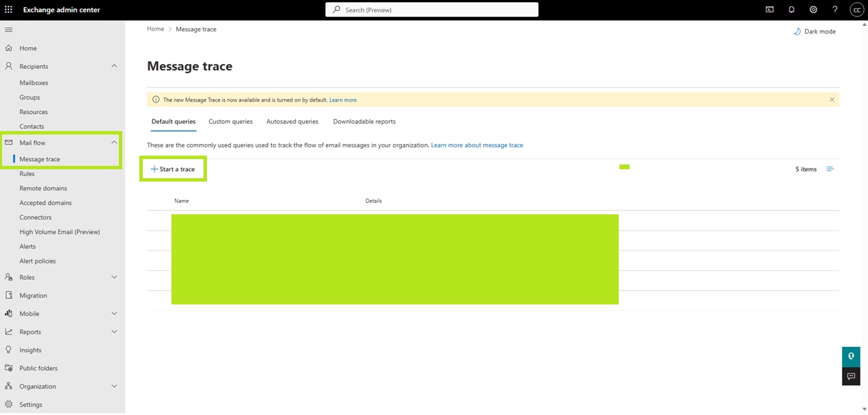The width and height of the screenshot is (868, 415).
Task: Open Cloud Shell icon in header
Action: tap(770, 10)
